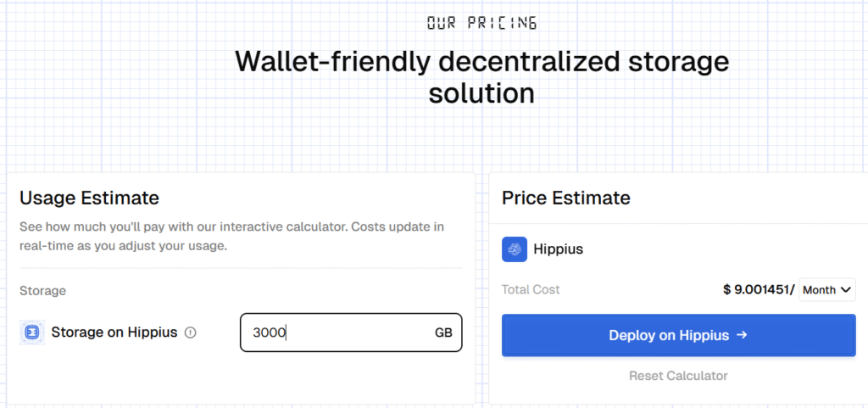
Task: Click the chevron next to Month
Action: click(x=845, y=290)
